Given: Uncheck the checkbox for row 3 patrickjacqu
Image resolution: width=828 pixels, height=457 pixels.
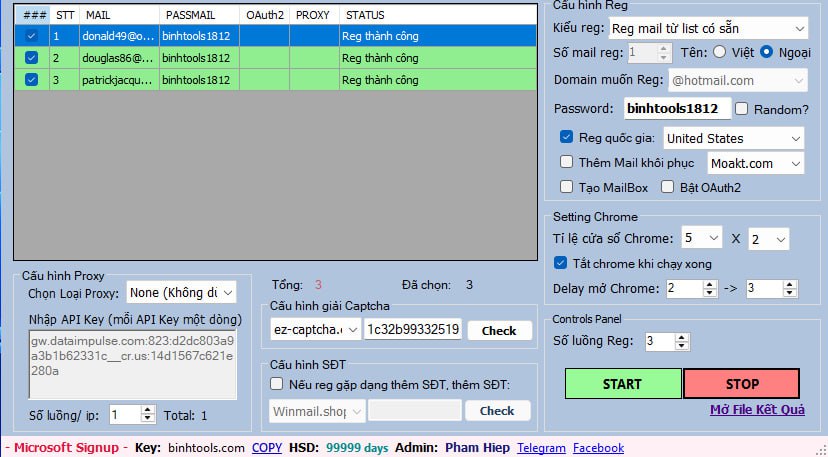Looking at the screenshot, I should tap(32, 80).
